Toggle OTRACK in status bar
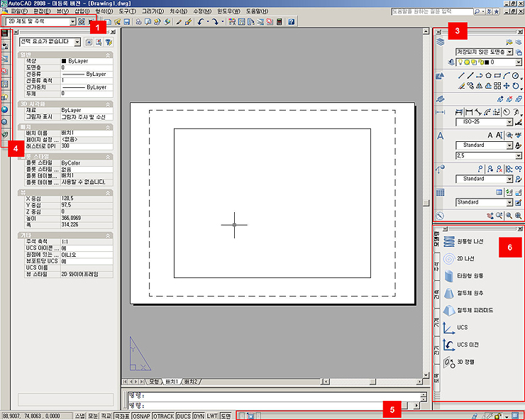Screen dimensions: 525x420 pyautogui.click(x=163, y=416)
